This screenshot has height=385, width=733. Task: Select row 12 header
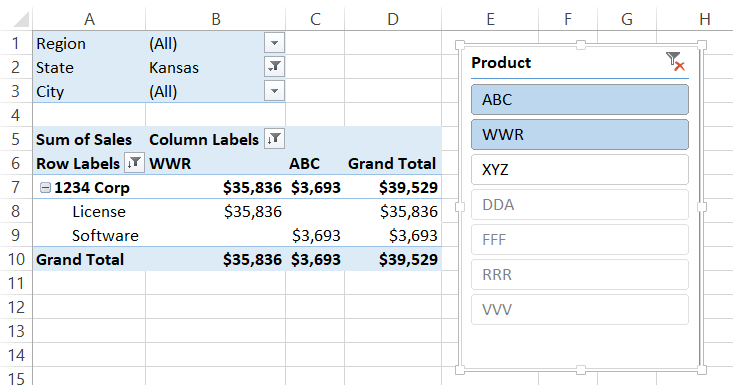[x=16, y=307]
